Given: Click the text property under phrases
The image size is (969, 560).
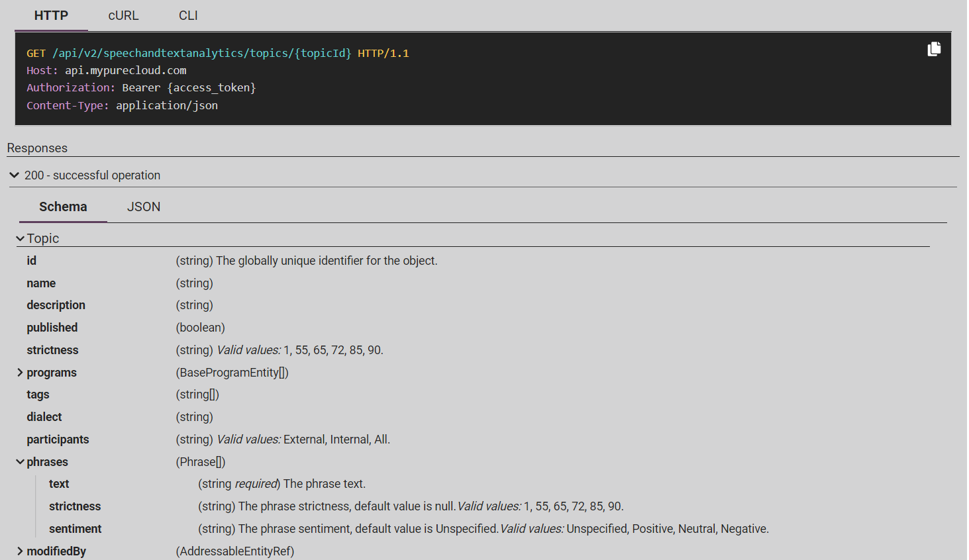Looking at the screenshot, I should point(59,484).
